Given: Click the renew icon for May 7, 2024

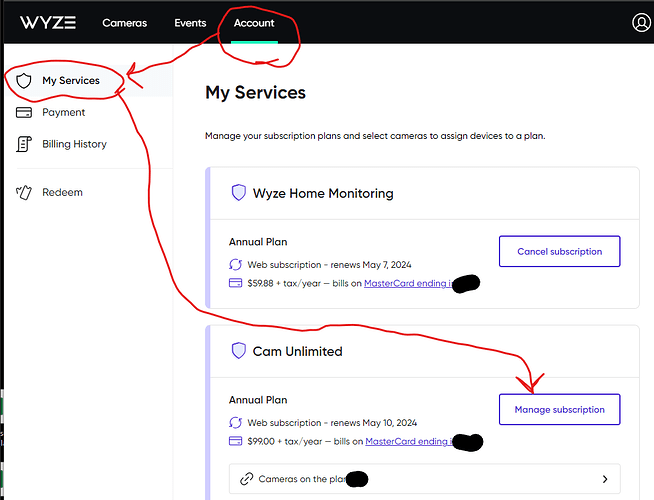Looking at the screenshot, I should click(235, 264).
